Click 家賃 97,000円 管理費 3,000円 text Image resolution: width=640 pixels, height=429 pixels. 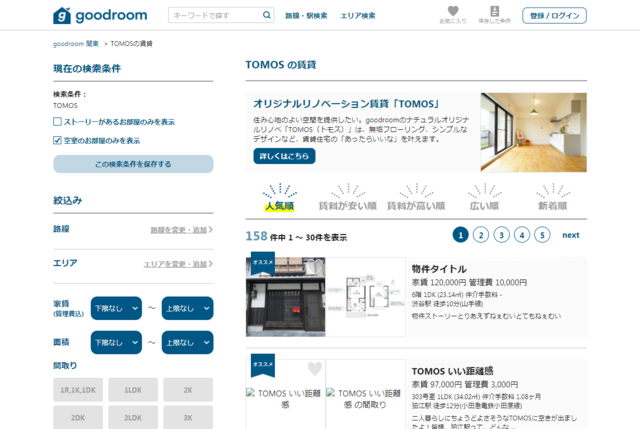[465, 385]
